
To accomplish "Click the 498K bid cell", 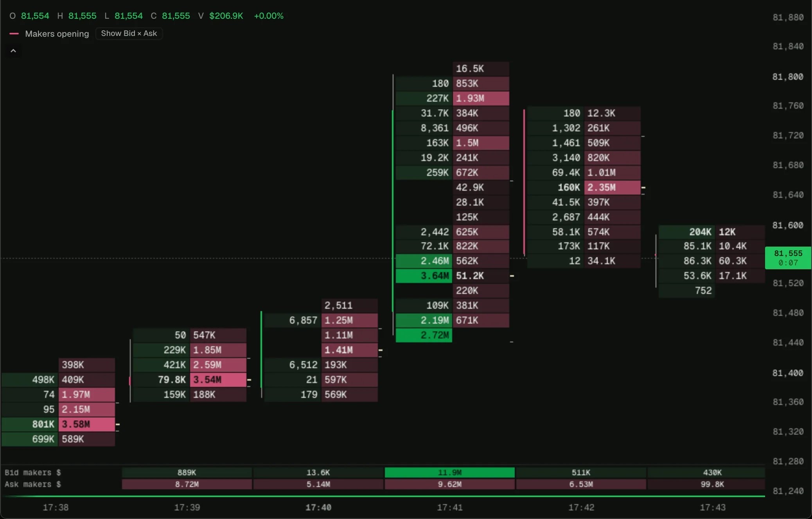I will click(x=30, y=380).
